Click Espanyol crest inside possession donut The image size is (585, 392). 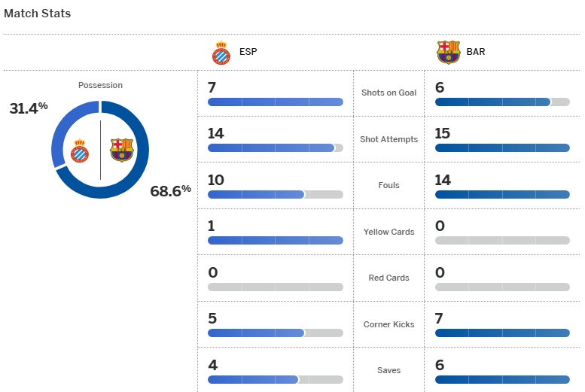80,151
